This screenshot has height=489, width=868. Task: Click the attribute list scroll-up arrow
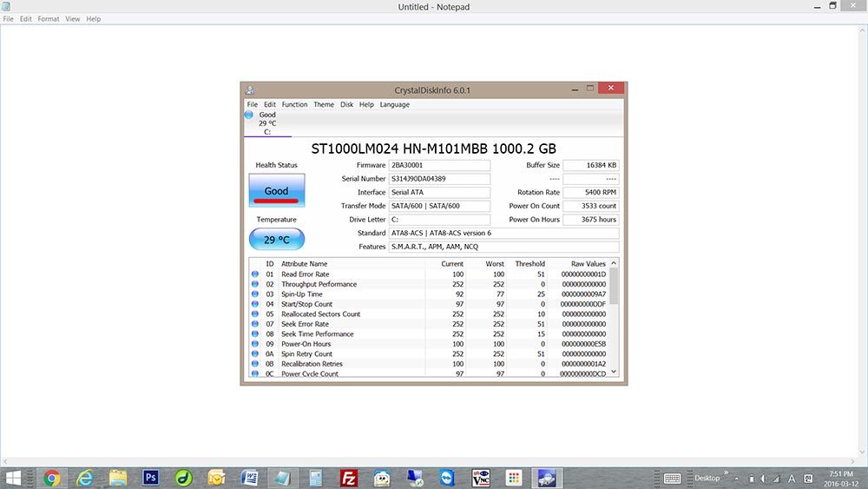[x=614, y=263]
